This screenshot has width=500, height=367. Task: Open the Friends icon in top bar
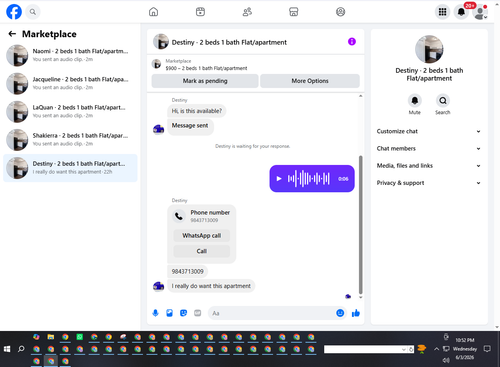coord(247,12)
